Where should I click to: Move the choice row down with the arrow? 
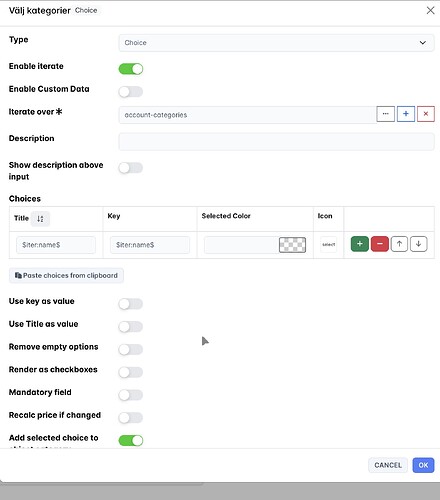(x=418, y=244)
